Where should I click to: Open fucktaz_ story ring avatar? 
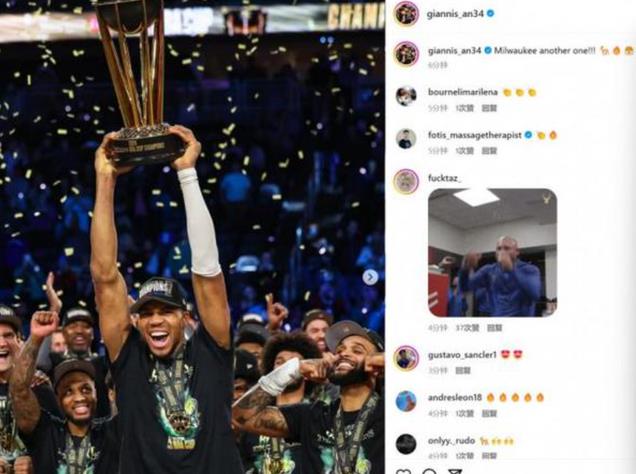pos(406,181)
